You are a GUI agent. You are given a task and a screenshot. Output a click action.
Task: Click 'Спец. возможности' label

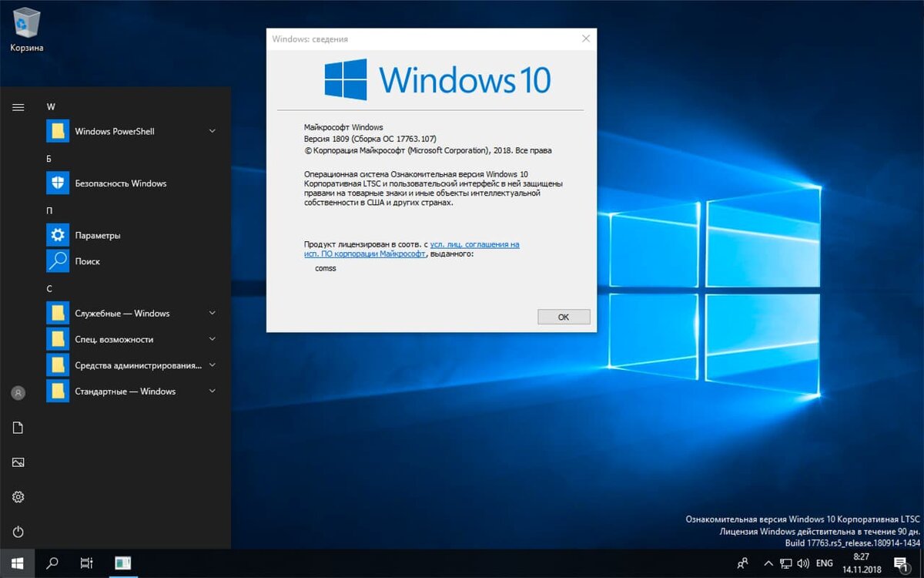click(x=114, y=339)
